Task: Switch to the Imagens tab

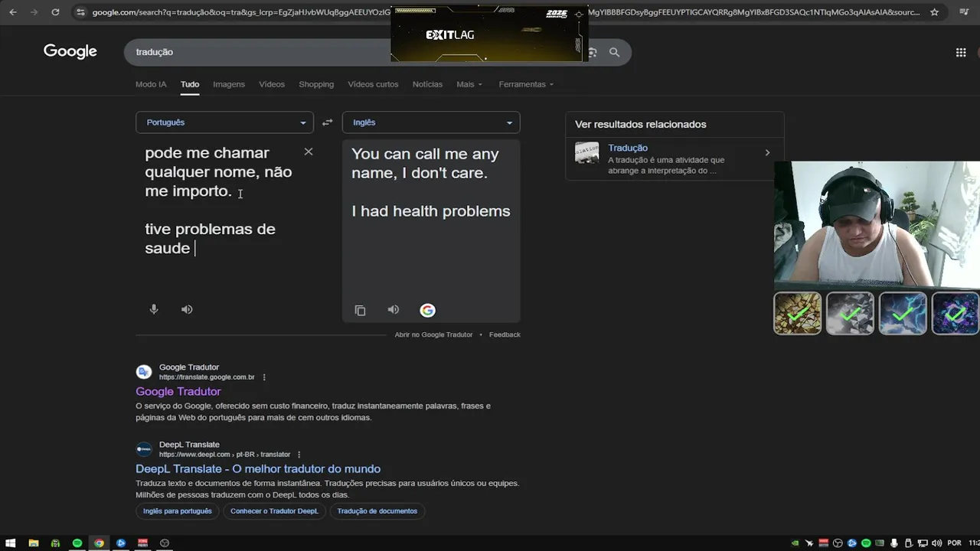Action: click(229, 84)
